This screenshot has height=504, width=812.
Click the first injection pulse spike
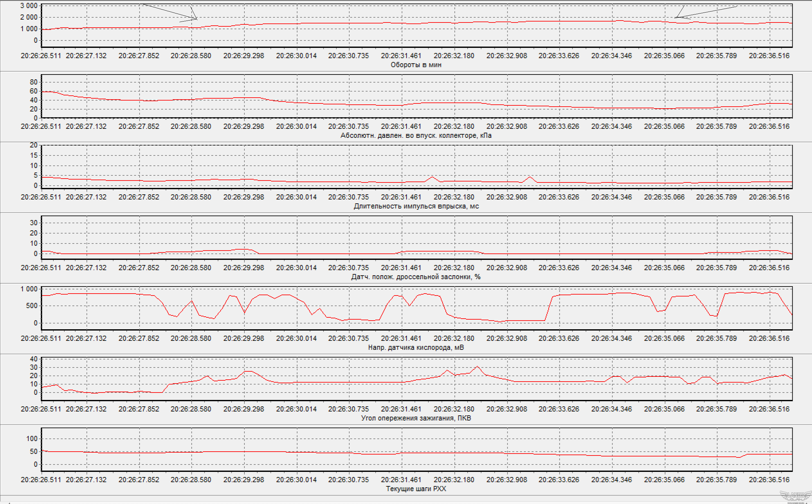click(432, 177)
